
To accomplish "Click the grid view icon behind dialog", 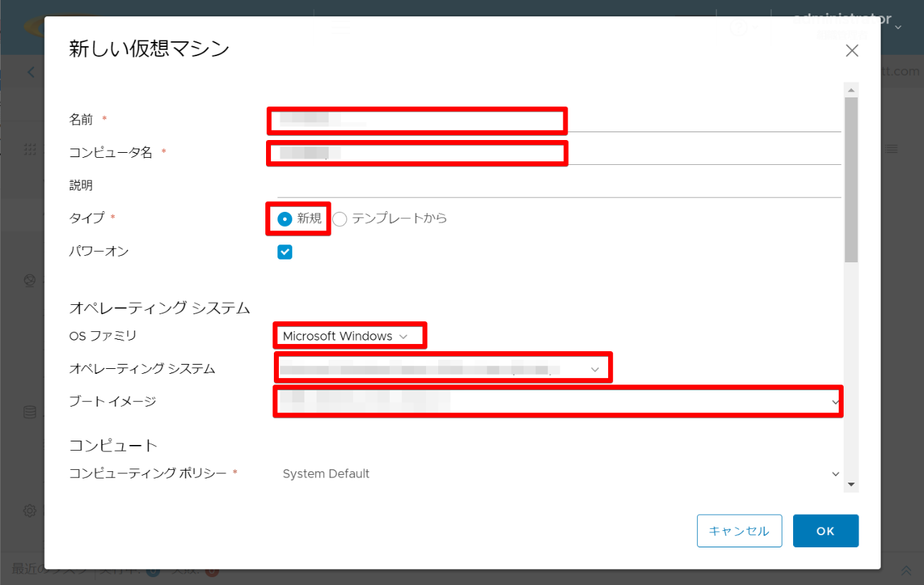I will tap(30, 149).
